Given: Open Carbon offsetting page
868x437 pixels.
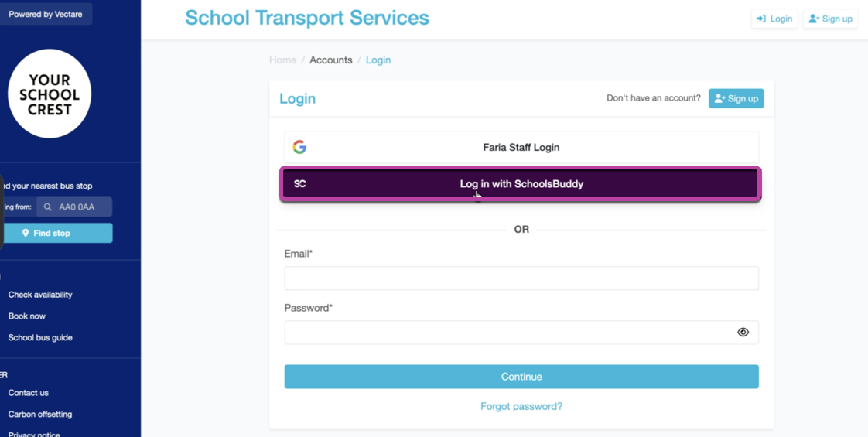Looking at the screenshot, I should pos(40,415).
